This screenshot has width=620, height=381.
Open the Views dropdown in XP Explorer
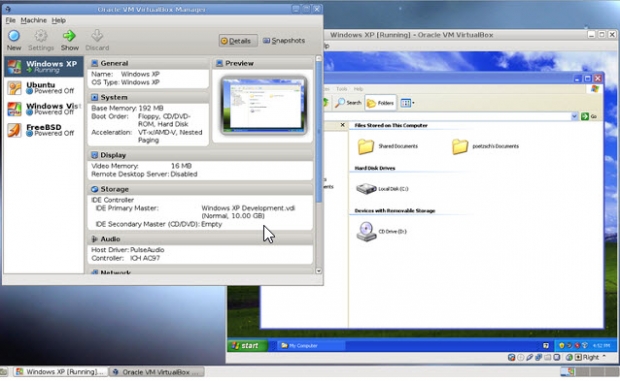(407, 103)
